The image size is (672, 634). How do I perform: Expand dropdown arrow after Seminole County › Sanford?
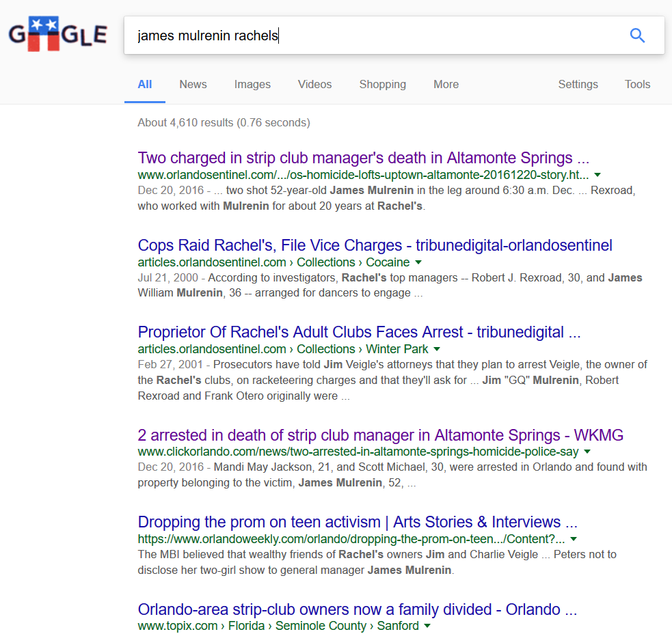pos(427,626)
